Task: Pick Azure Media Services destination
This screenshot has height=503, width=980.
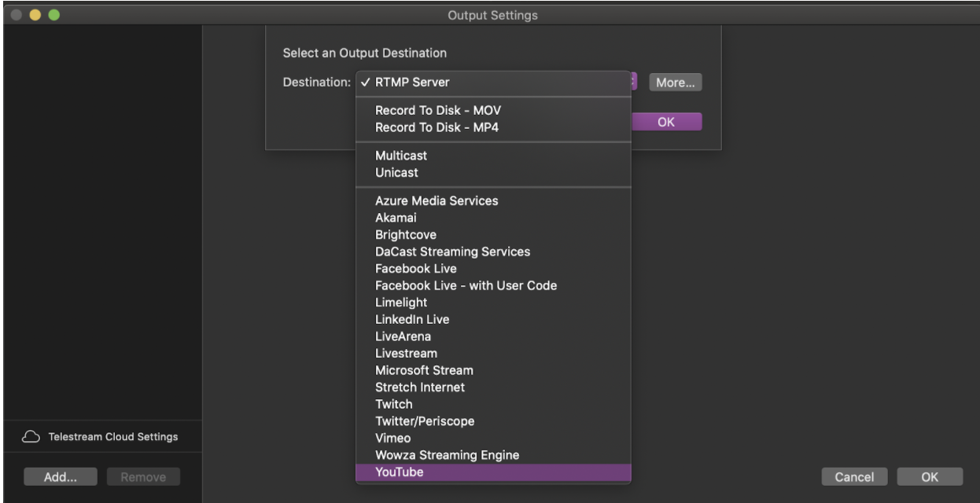Action: point(493,200)
